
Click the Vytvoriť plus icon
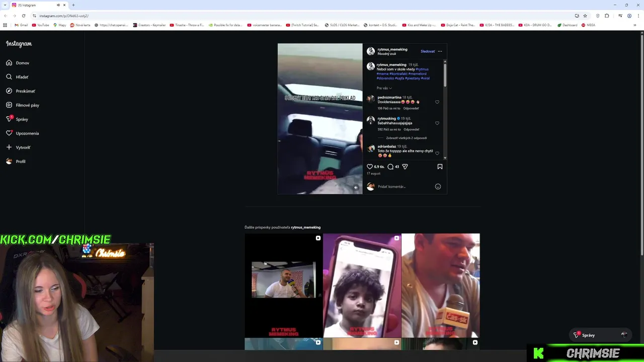pos(9,147)
